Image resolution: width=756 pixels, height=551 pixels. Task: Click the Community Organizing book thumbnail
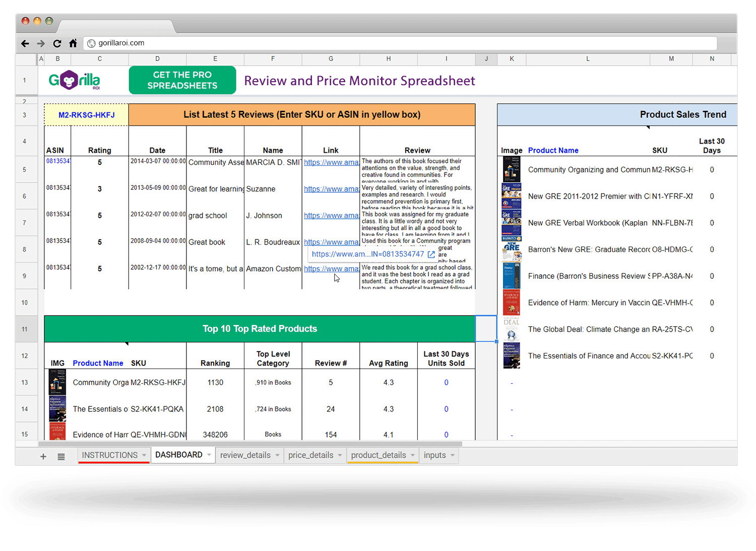coord(512,170)
